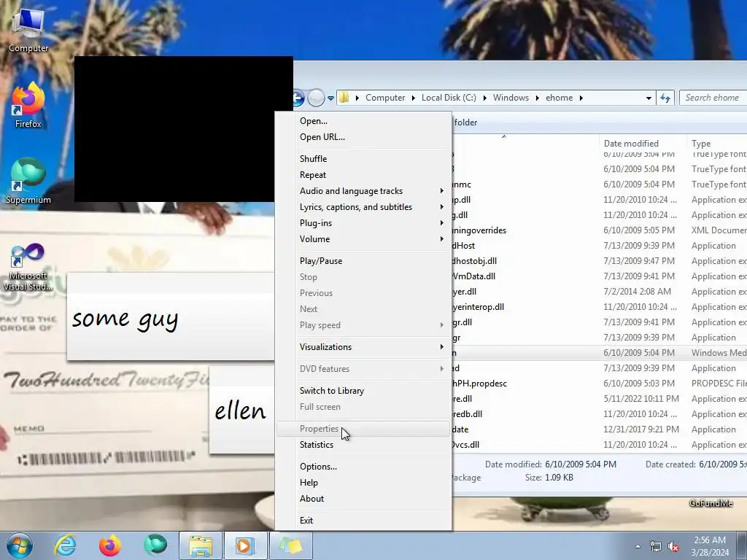Viewport: 747px width, 560px height.
Task: Expand the arrow after ehome breadcrumb
Action: pos(581,98)
